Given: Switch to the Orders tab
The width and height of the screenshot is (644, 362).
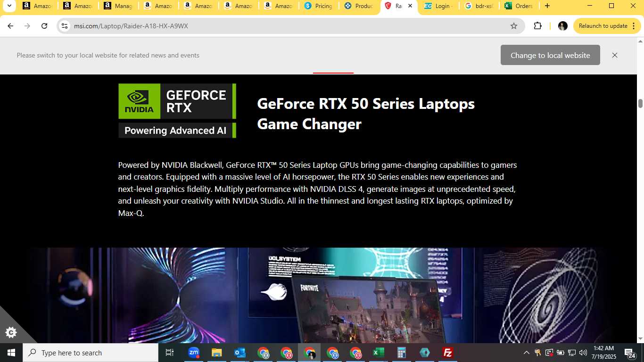Looking at the screenshot, I should pos(520,6).
